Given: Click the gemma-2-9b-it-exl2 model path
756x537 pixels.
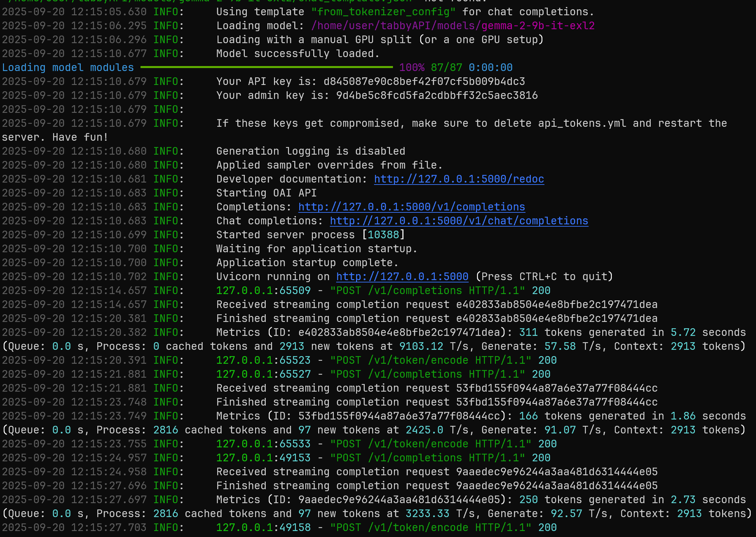Looking at the screenshot, I should pyautogui.click(x=453, y=26).
